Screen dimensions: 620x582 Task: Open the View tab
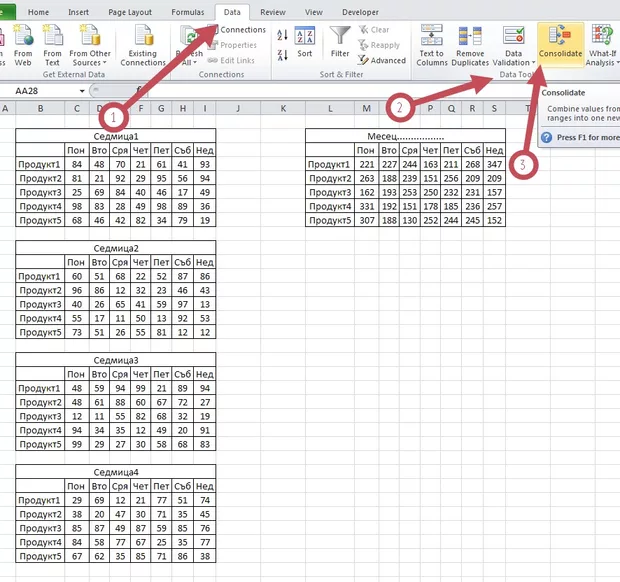(314, 12)
